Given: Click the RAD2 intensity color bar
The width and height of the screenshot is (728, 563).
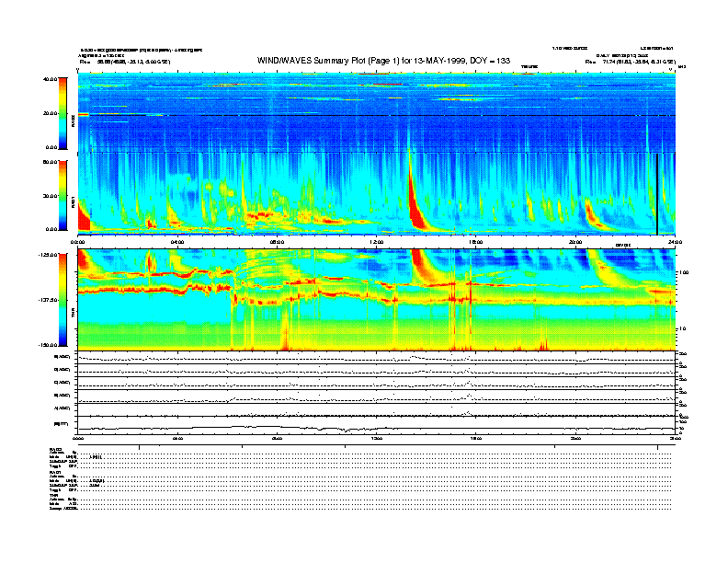Looking at the screenshot, I should click(x=63, y=113).
